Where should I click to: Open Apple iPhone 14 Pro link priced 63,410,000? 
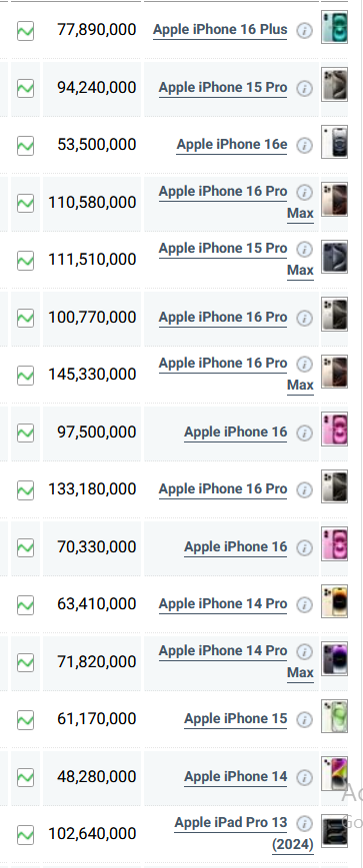[223, 604]
